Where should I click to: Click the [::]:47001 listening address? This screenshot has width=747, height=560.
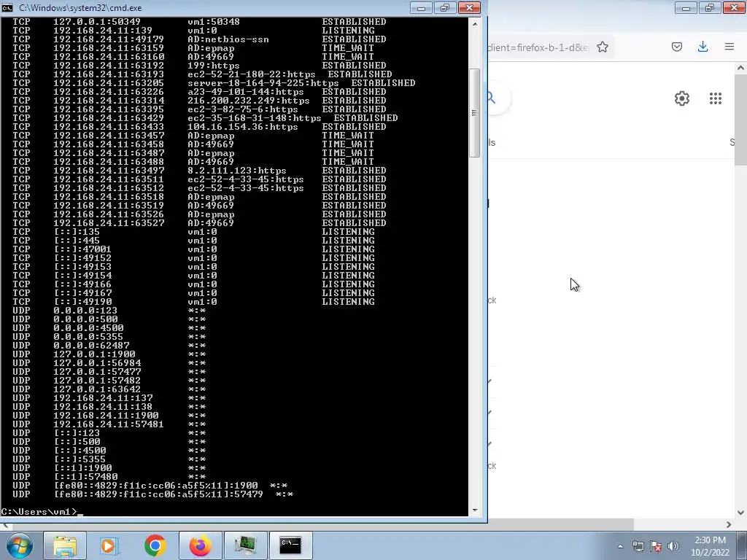point(82,249)
